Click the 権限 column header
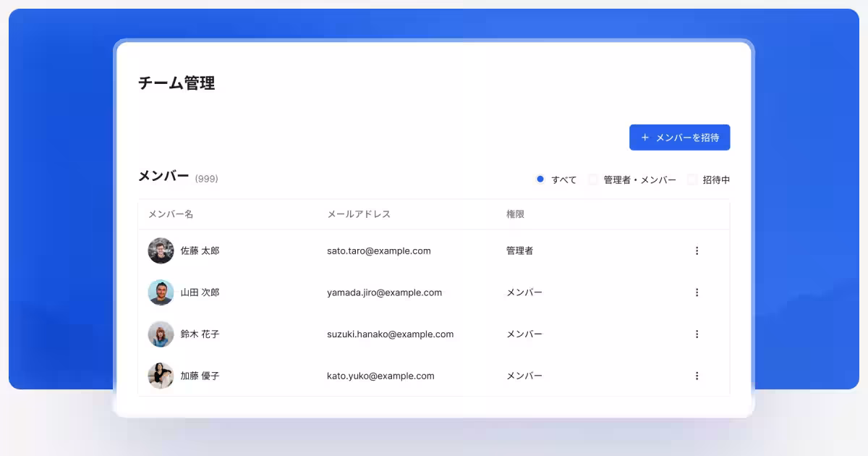 coord(515,214)
